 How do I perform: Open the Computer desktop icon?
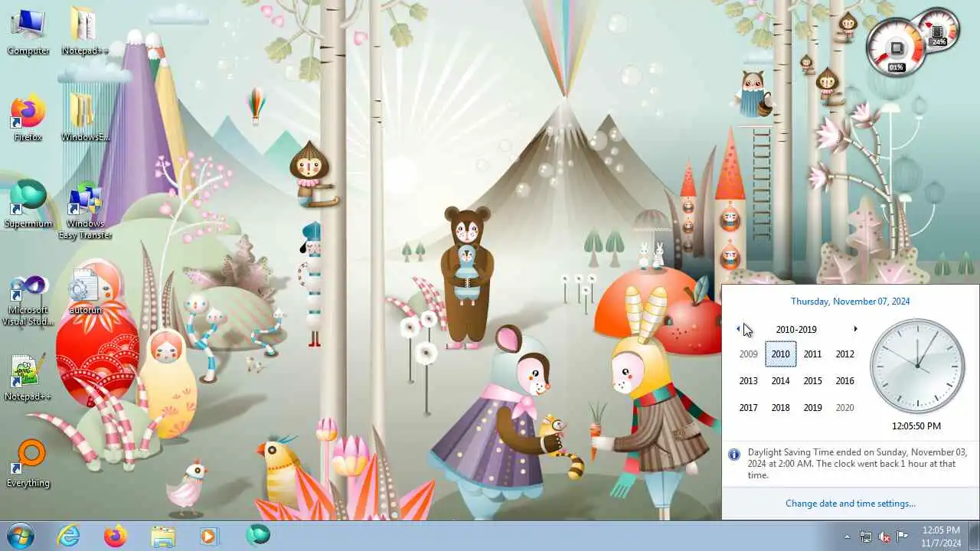point(28,32)
